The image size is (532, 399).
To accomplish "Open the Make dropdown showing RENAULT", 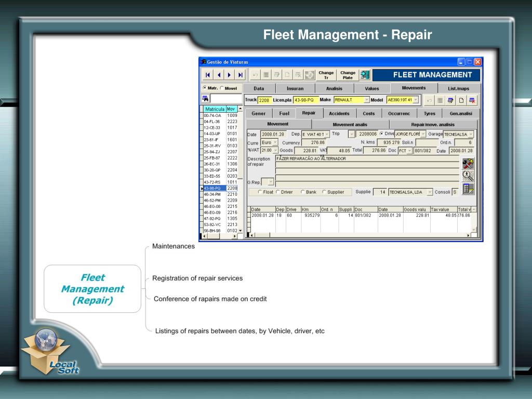I will pyautogui.click(x=366, y=100).
